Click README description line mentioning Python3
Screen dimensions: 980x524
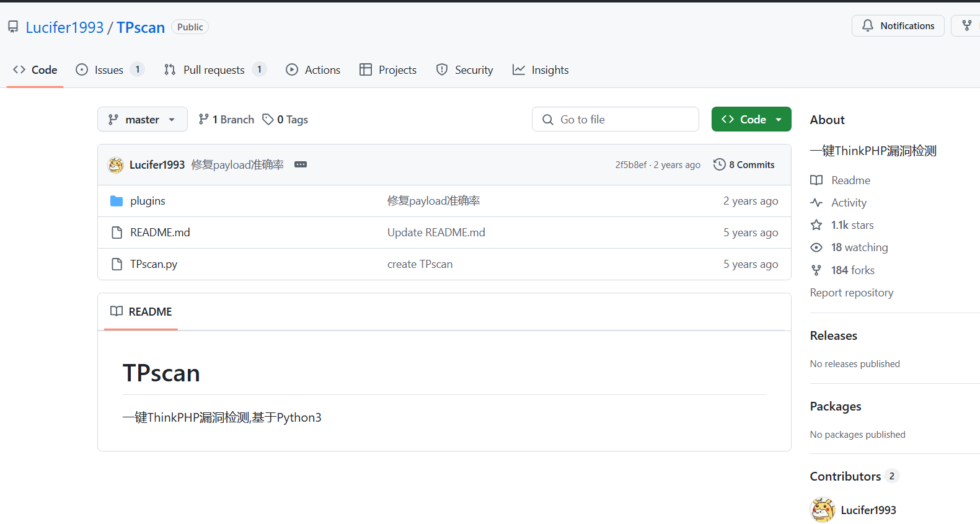pyautogui.click(x=222, y=417)
